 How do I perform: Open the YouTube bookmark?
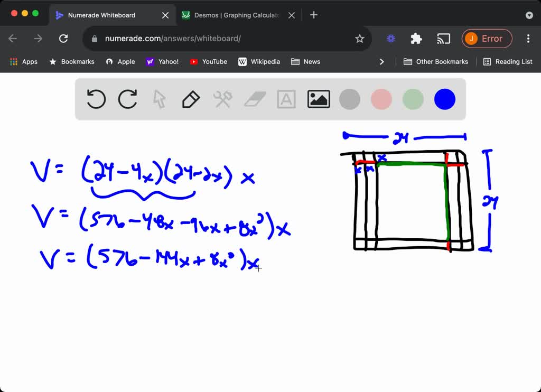point(208,61)
